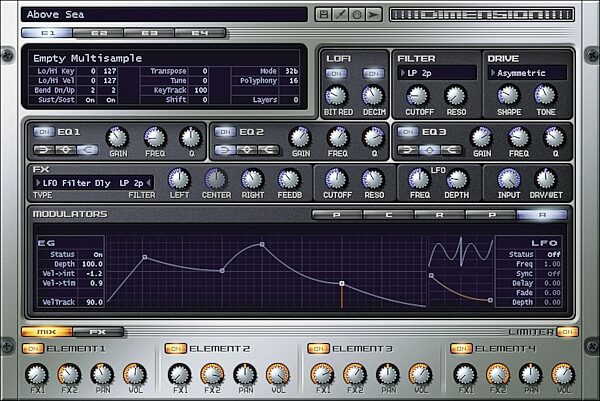Click the DRIVE SHAPE knob
Viewport: 600px width, 401px height.
[x=508, y=95]
